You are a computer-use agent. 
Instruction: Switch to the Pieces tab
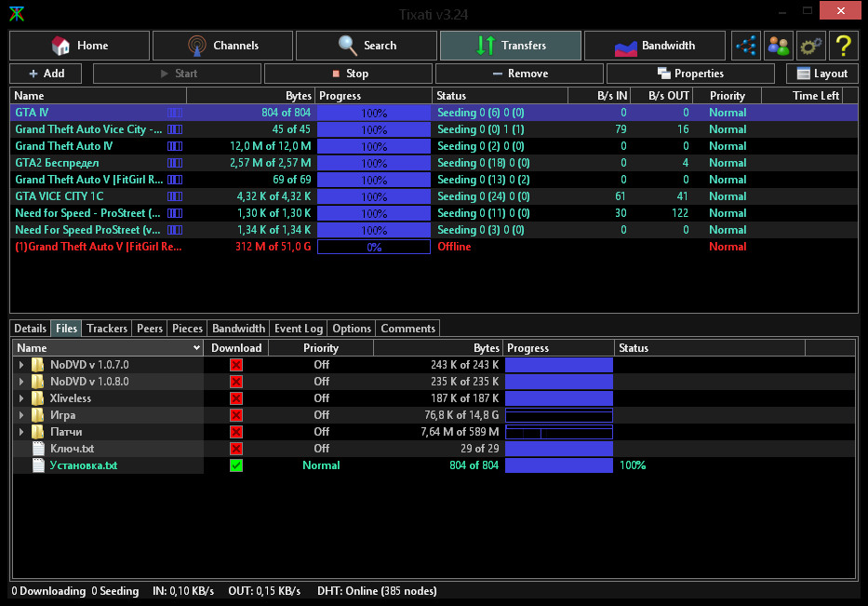point(187,329)
